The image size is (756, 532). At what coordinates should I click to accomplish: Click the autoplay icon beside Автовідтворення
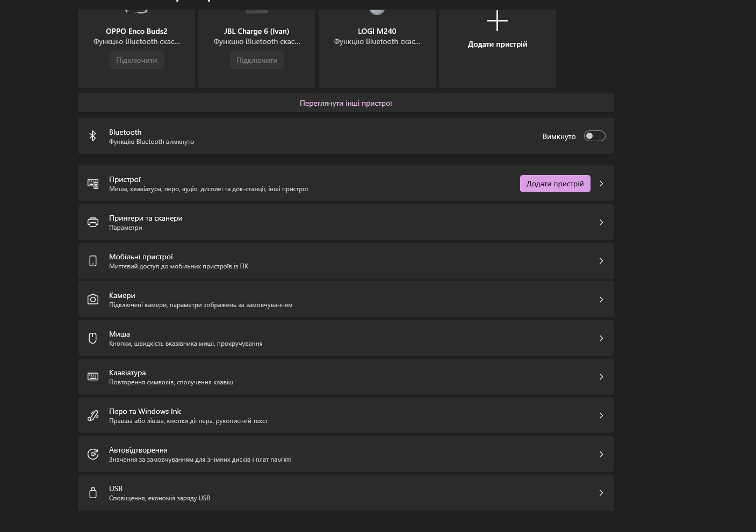coord(93,454)
